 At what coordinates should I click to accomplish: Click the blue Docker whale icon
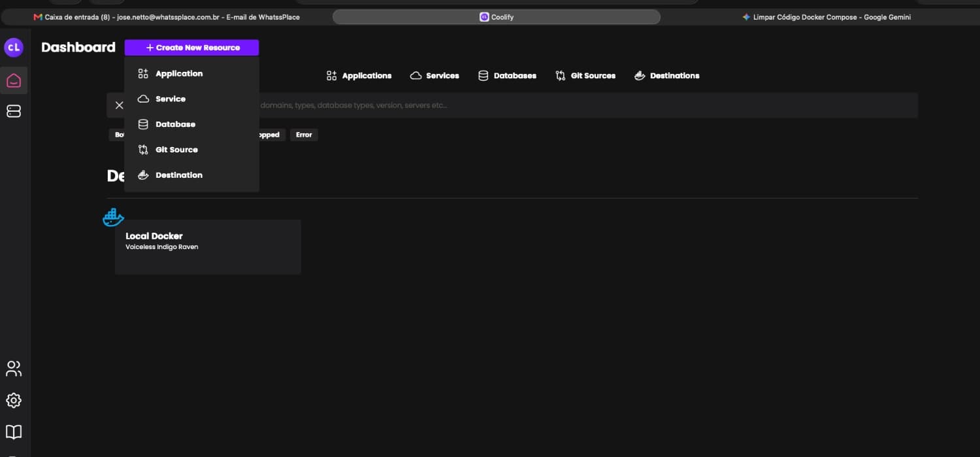tap(114, 217)
